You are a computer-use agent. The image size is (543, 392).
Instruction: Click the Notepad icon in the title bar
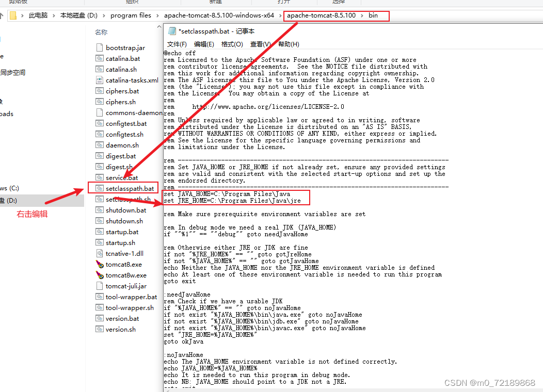(x=172, y=31)
